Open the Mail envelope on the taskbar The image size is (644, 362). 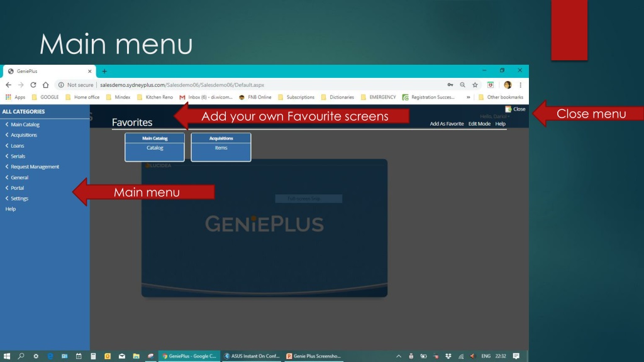(x=122, y=356)
